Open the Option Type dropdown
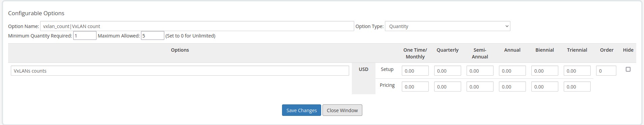Screen dimensions: 644x125 [x=447, y=26]
